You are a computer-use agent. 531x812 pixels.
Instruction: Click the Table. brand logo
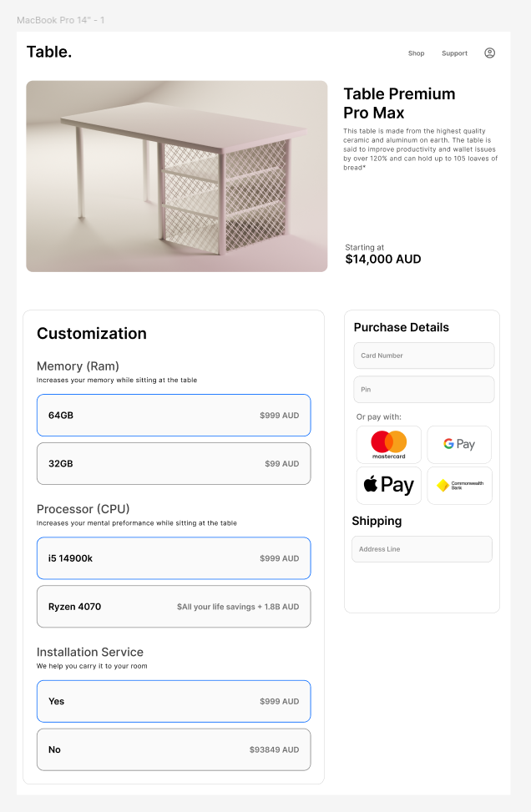[x=49, y=52]
